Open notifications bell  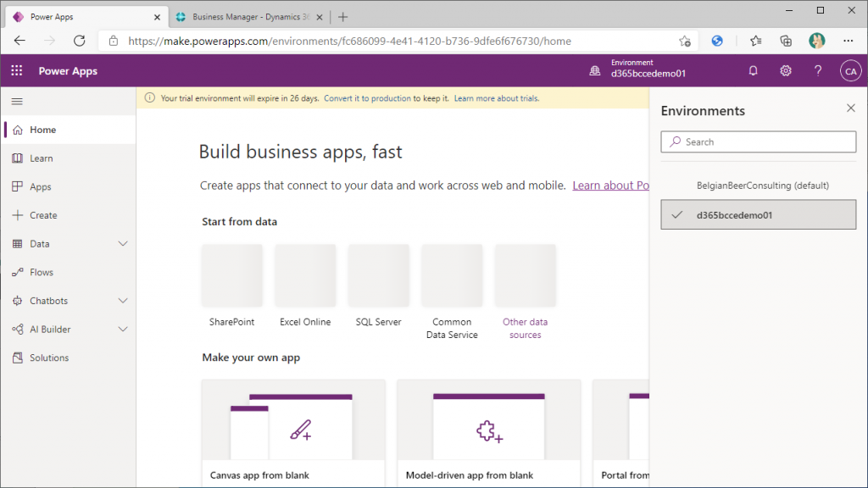pos(753,71)
